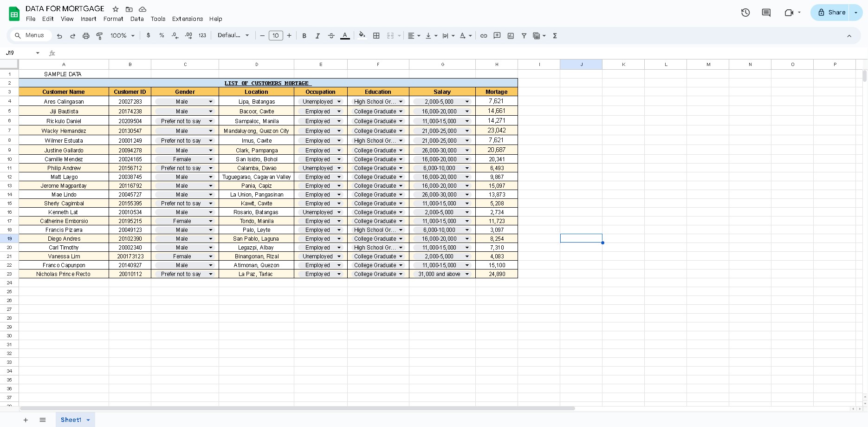The image size is (868, 427).
Task: Show all sheets list
Action: point(43,420)
